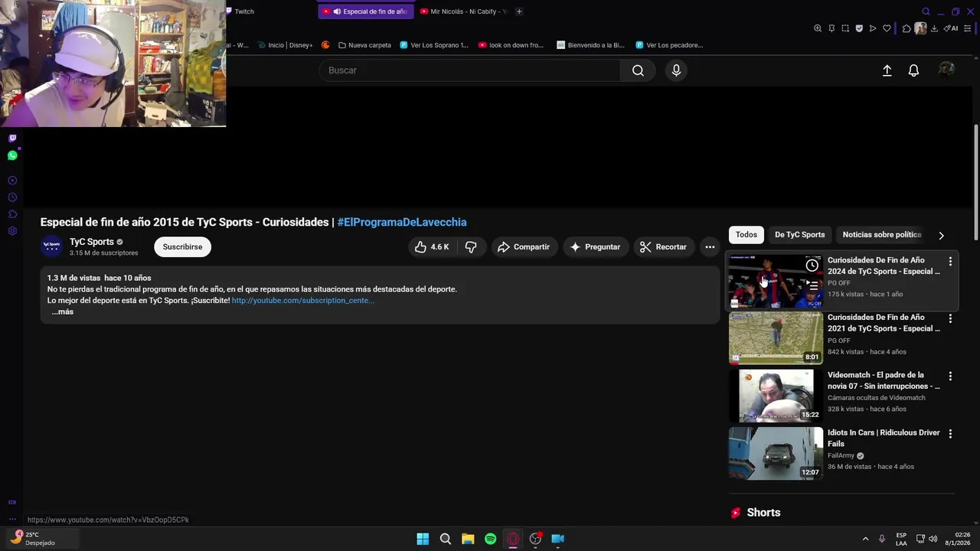Click the Recortar clip button
The image size is (980, 551).
[663, 246]
